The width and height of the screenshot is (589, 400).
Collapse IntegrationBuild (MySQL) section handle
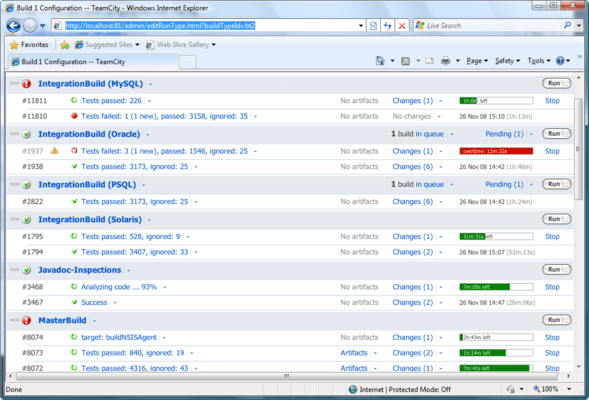(x=14, y=83)
